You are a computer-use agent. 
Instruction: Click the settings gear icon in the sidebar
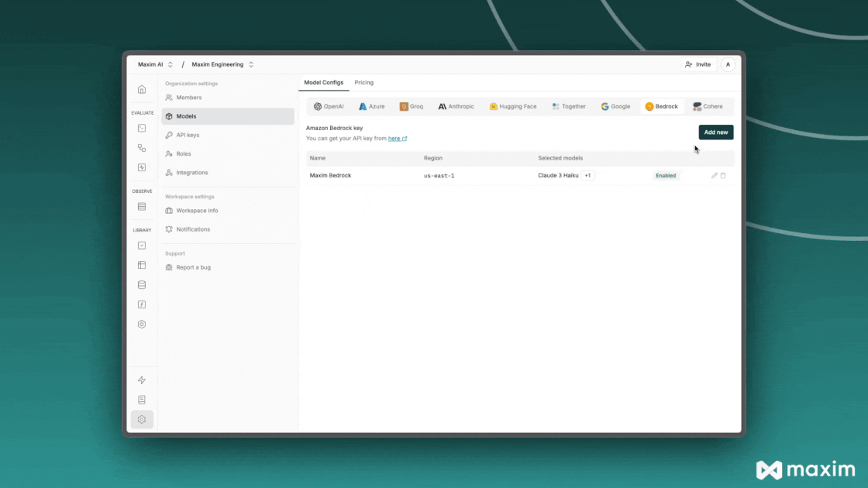pos(142,419)
